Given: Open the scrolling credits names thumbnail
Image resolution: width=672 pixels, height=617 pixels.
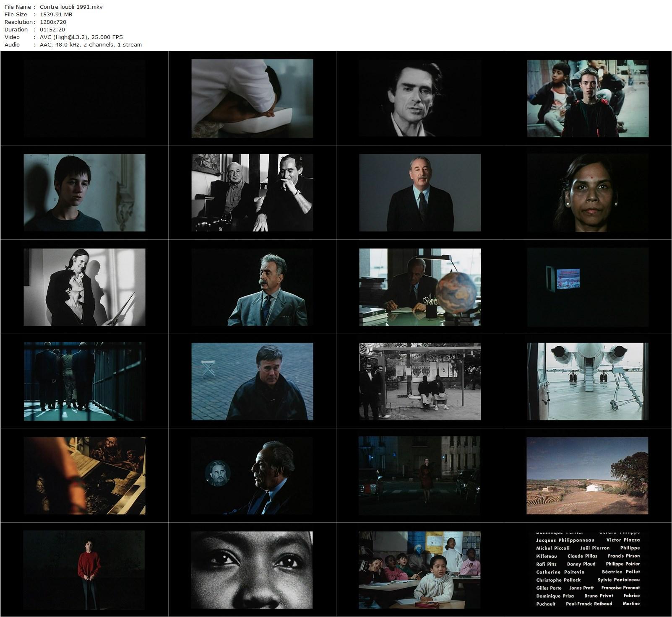Looking at the screenshot, I should [x=587, y=570].
